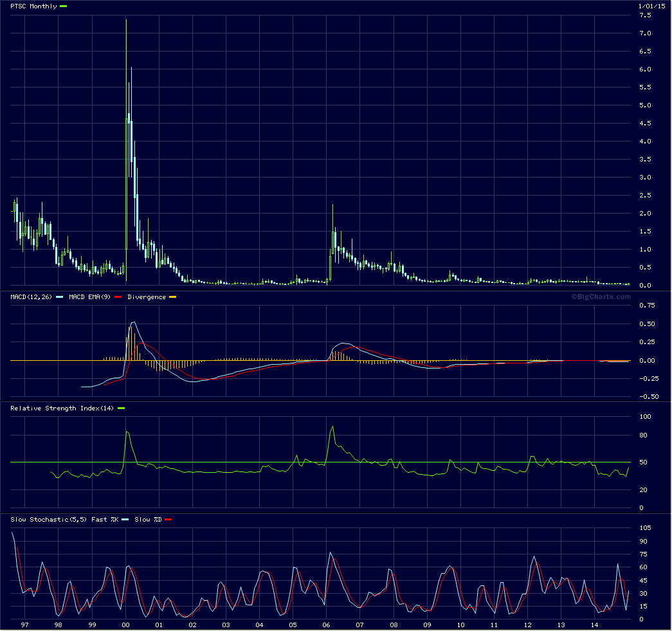Click the 2.5 price axis value
672x631 pixels.
pyautogui.click(x=645, y=195)
